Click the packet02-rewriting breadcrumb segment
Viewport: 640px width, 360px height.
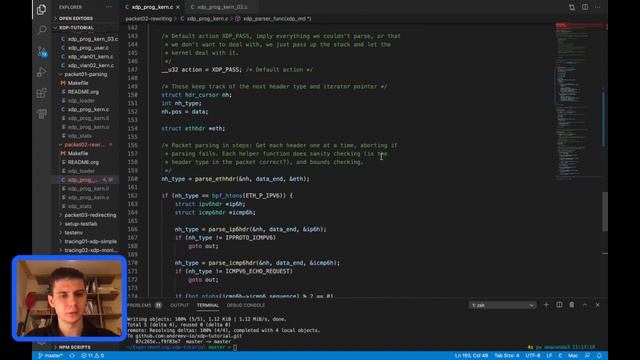pos(149,19)
